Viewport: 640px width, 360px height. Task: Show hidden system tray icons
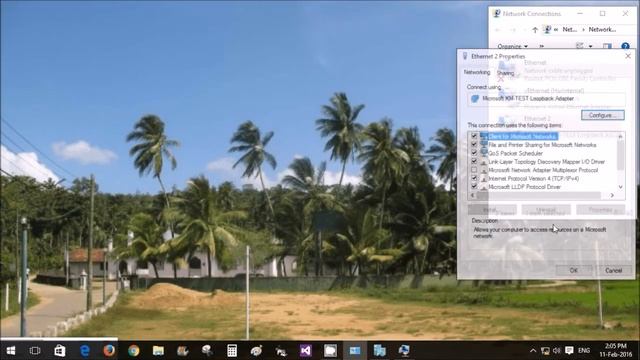(x=533, y=351)
